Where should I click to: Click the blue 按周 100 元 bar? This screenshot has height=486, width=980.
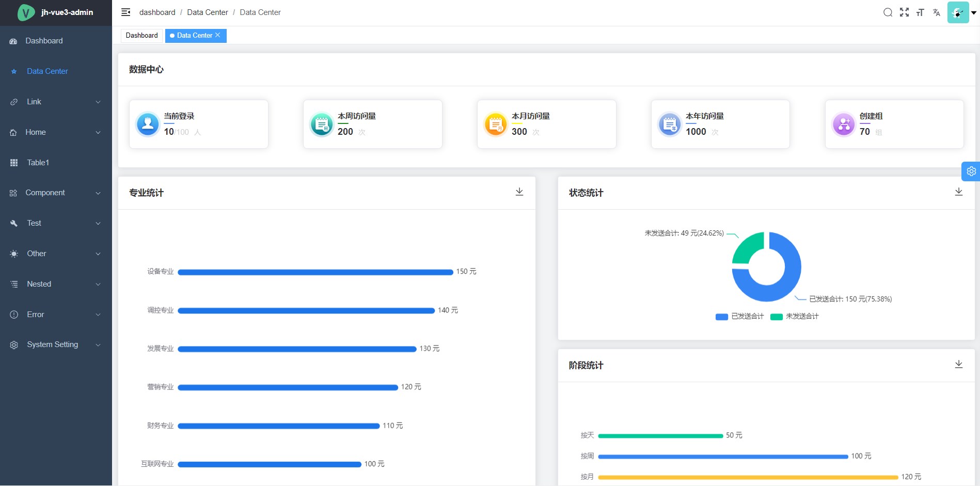723,456
